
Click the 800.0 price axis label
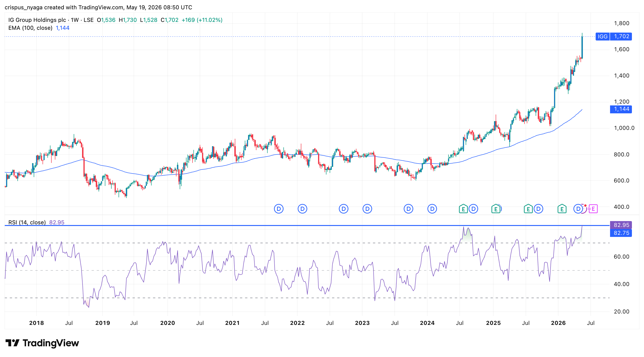621,154
